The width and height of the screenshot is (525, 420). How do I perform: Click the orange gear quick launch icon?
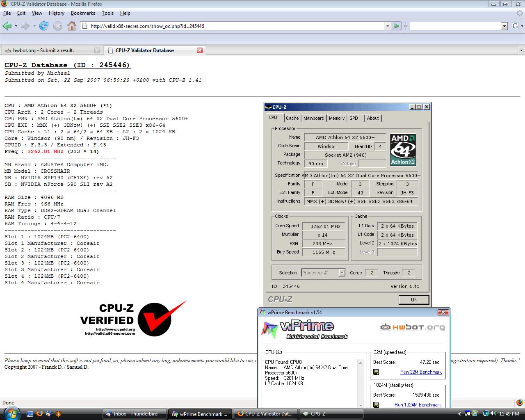pyautogui.click(x=59, y=414)
